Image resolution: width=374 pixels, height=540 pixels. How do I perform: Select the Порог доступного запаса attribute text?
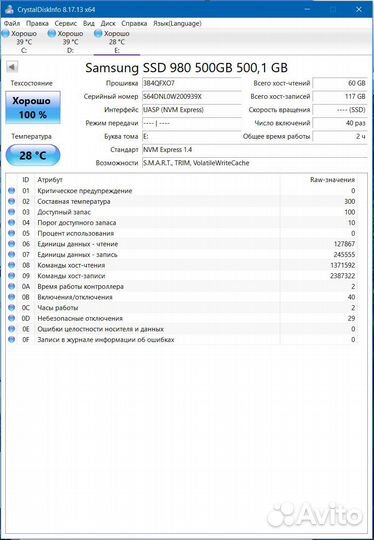76,223
